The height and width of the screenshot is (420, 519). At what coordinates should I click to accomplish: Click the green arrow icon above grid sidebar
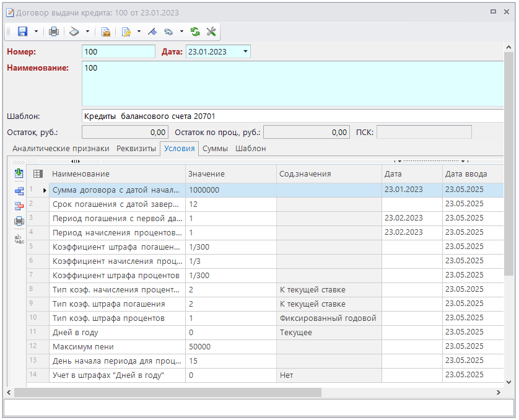(x=19, y=173)
